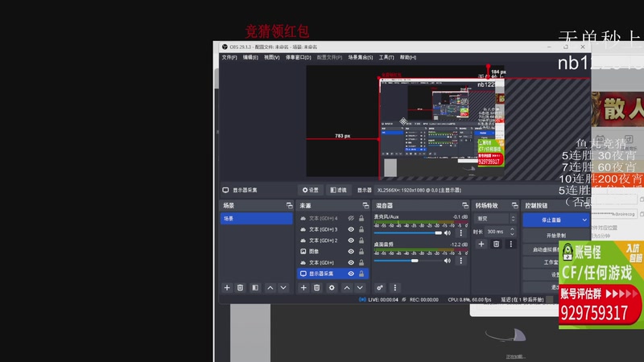Click the CPU usage and fps status text
This screenshot has height=362, width=644.
click(469, 299)
